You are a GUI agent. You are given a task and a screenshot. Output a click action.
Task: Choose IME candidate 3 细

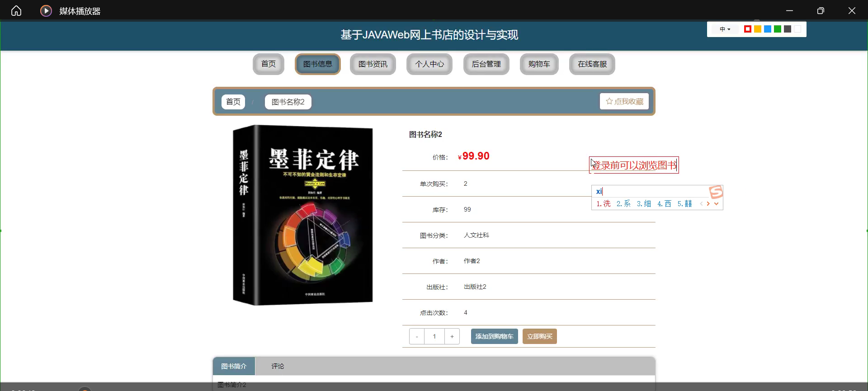click(x=644, y=204)
